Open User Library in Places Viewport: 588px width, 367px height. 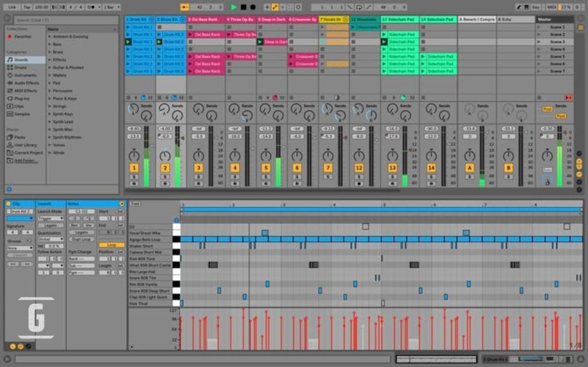(x=25, y=145)
